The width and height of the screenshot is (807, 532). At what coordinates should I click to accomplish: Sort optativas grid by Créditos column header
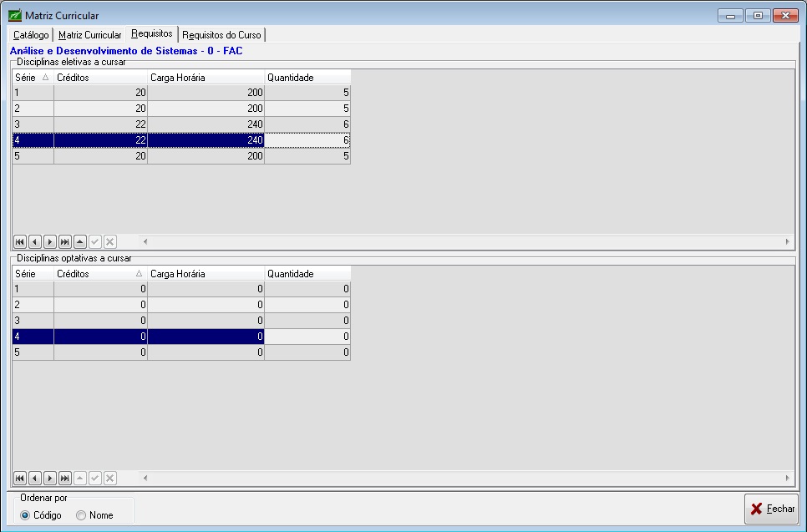[100, 274]
